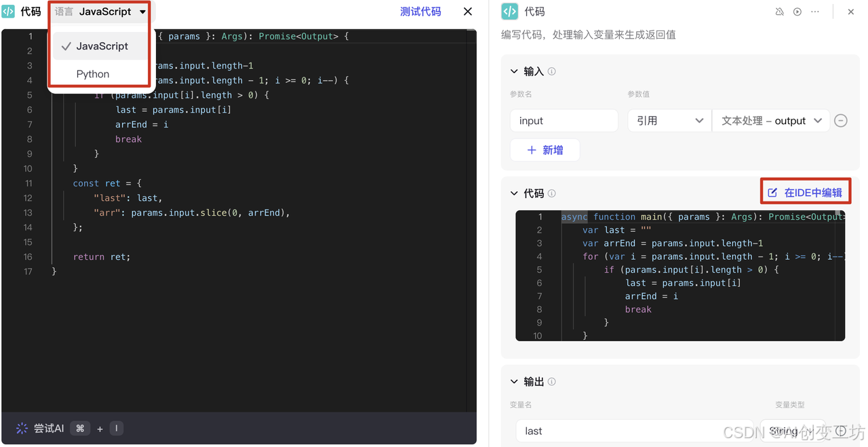Click the 变量名 column label
Viewport: 868px width, 447px height.
pos(521,405)
